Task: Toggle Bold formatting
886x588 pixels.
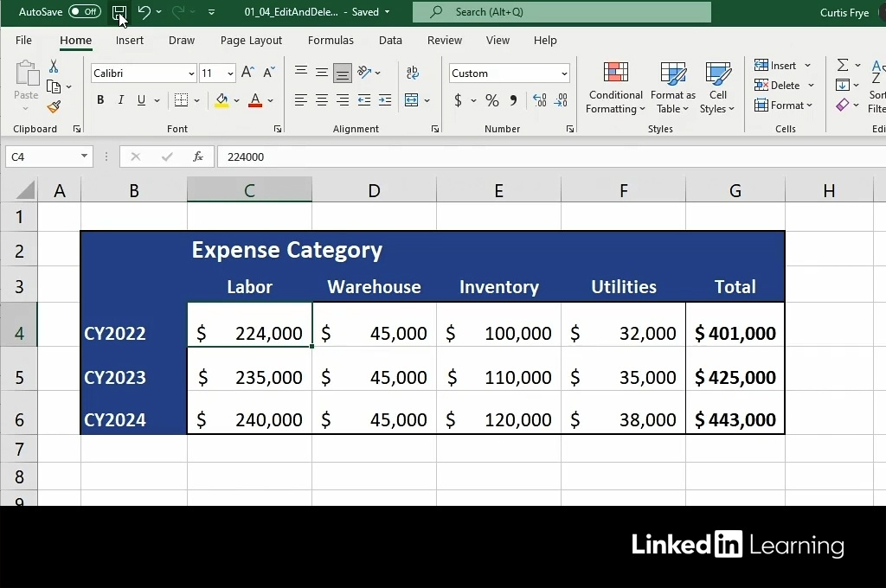Action: pos(100,100)
